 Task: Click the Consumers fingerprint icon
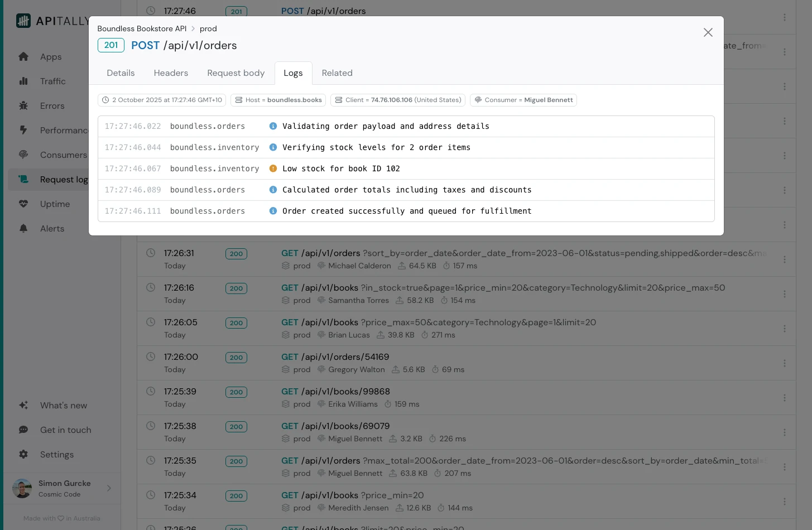[23, 155]
